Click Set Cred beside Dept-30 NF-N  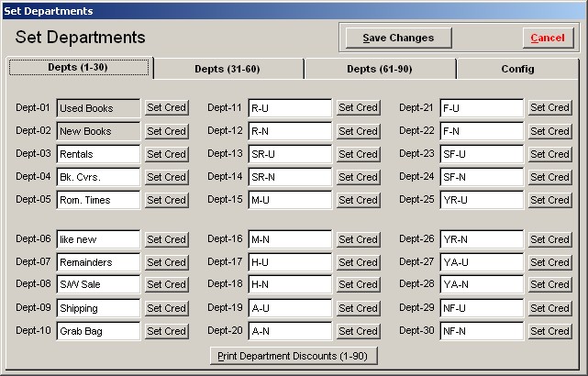[x=550, y=331]
